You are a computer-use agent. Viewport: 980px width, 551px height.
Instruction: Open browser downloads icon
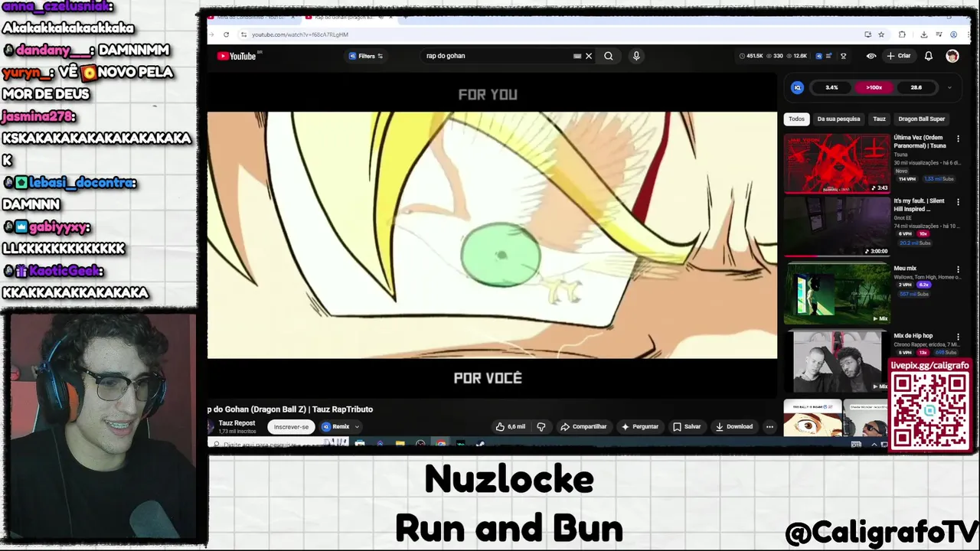(924, 34)
